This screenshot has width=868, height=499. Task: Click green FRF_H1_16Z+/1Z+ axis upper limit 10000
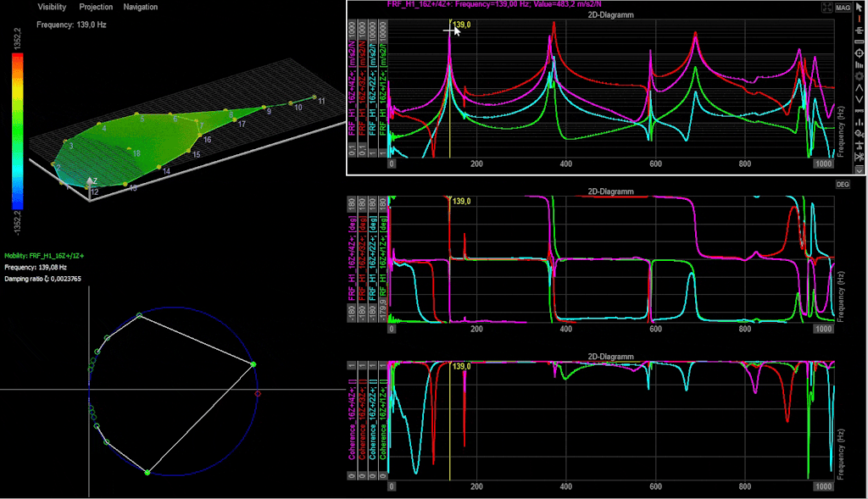pos(383,32)
